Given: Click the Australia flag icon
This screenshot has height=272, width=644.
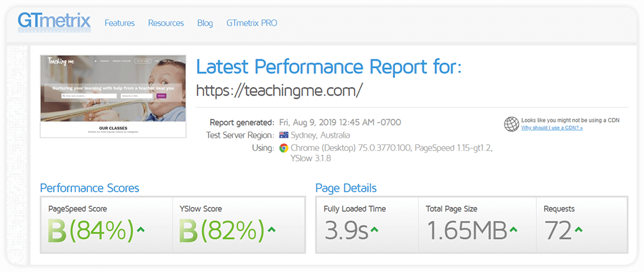Looking at the screenshot, I should (x=283, y=135).
